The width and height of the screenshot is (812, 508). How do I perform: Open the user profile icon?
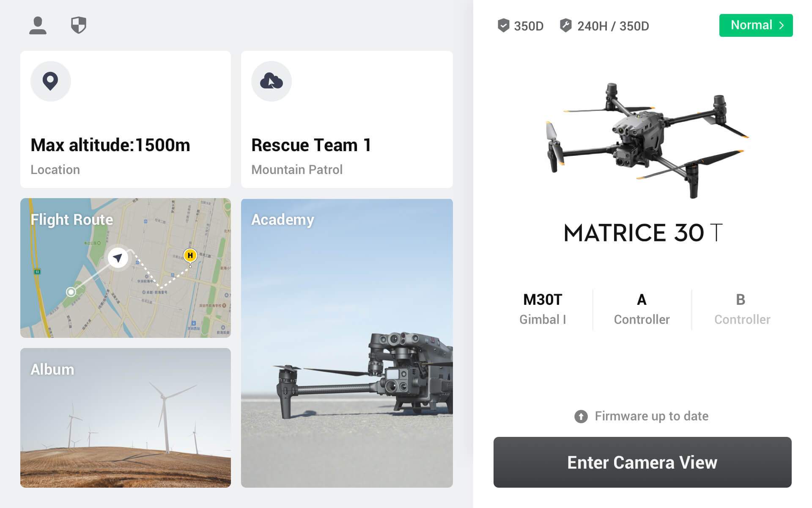tap(38, 25)
